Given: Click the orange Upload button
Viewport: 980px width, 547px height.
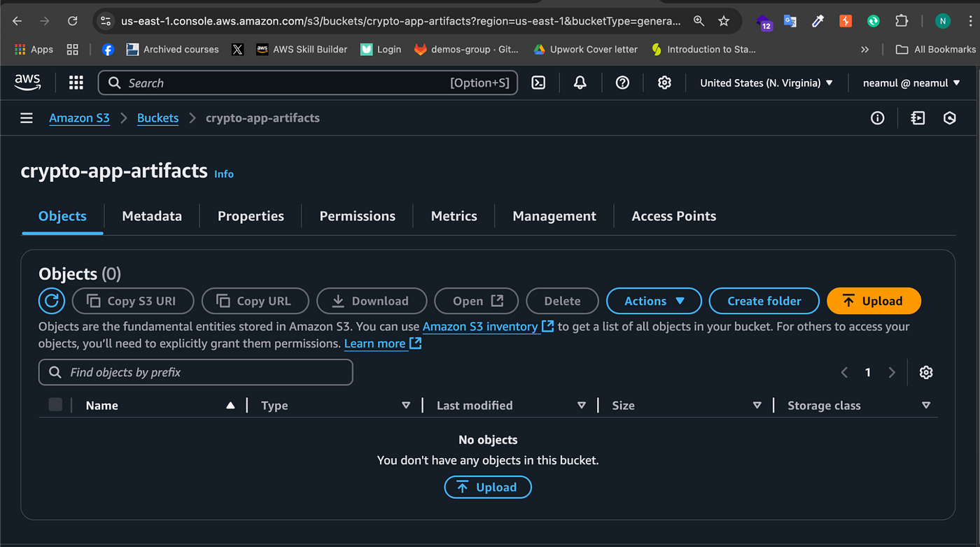Looking at the screenshot, I should (874, 301).
